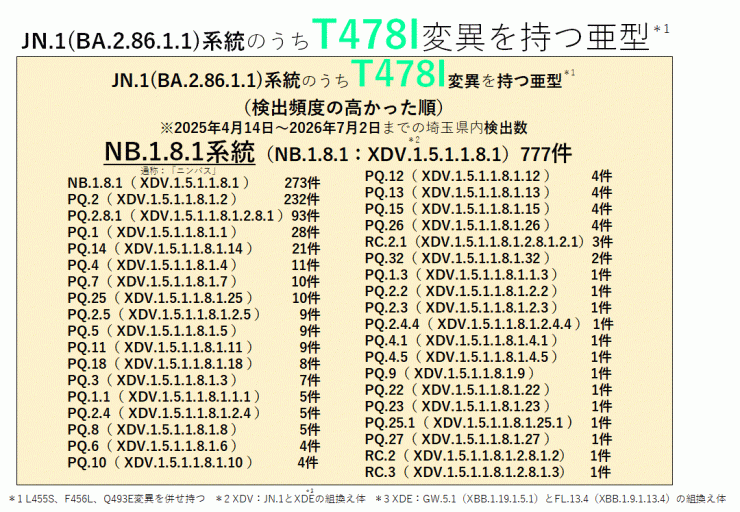Click the '28件' count value
Image resolution: width=740 pixels, height=512 pixels.
tap(306, 232)
